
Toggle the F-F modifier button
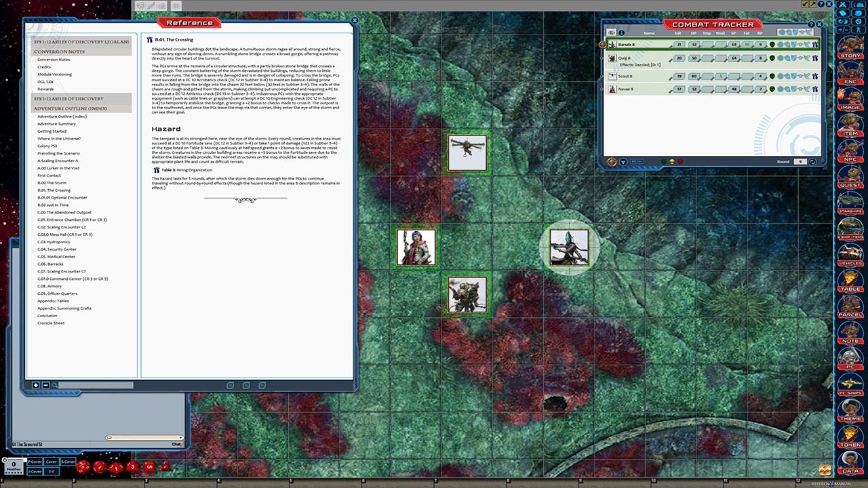(x=52, y=472)
